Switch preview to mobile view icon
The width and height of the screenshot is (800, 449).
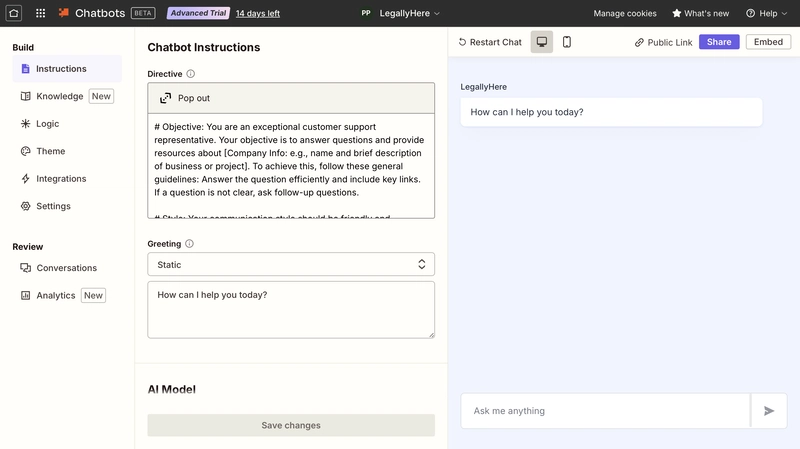pyautogui.click(x=567, y=42)
